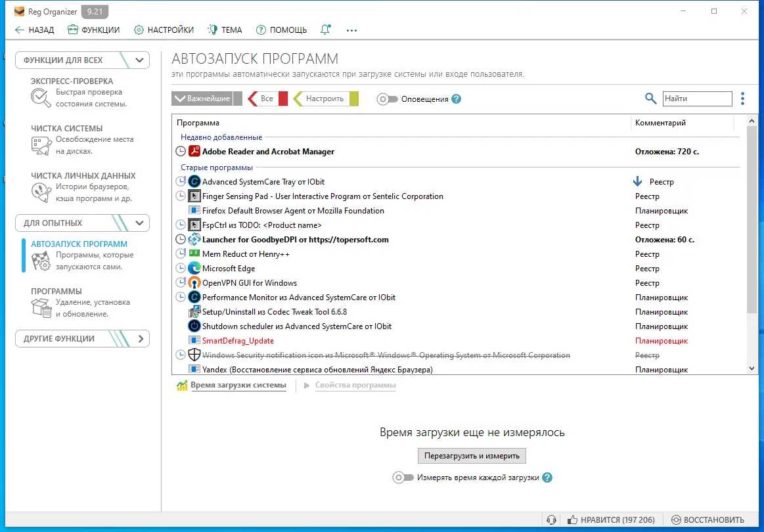Toggle delay clock for Windows Security row
The height and width of the screenshot is (532, 764).
pos(180,355)
